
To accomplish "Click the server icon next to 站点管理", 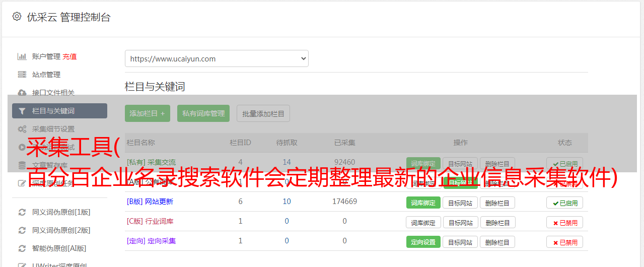I will click(x=22, y=75).
